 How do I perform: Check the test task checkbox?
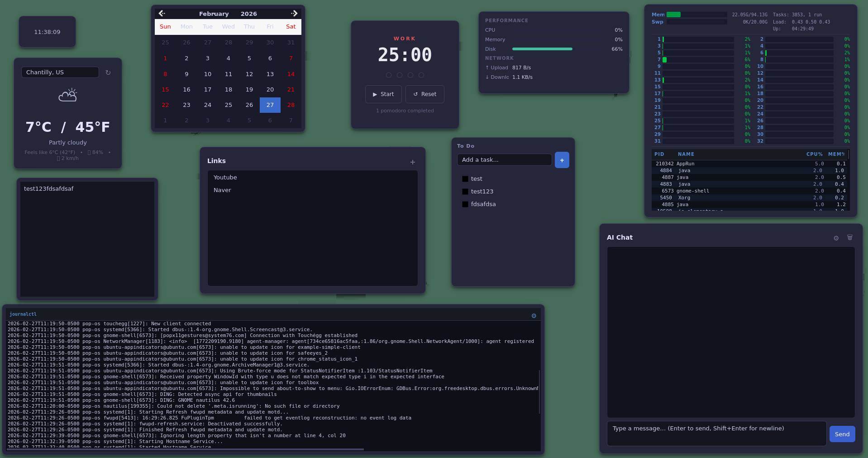pos(465,178)
